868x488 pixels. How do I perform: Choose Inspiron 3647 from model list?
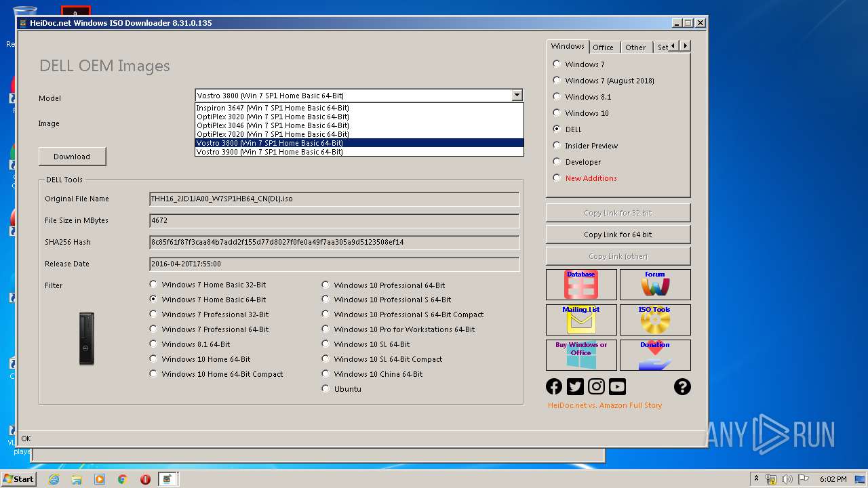pyautogui.click(x=359, y=108)
